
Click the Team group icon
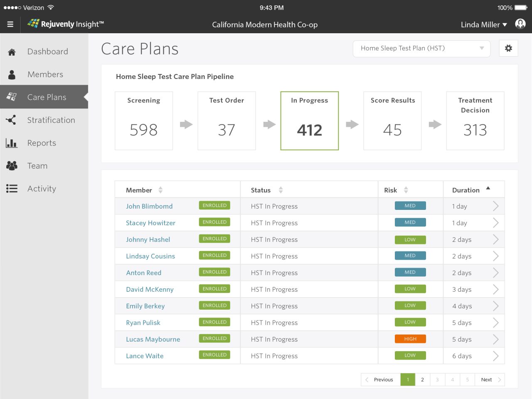[x=12, y=166]
